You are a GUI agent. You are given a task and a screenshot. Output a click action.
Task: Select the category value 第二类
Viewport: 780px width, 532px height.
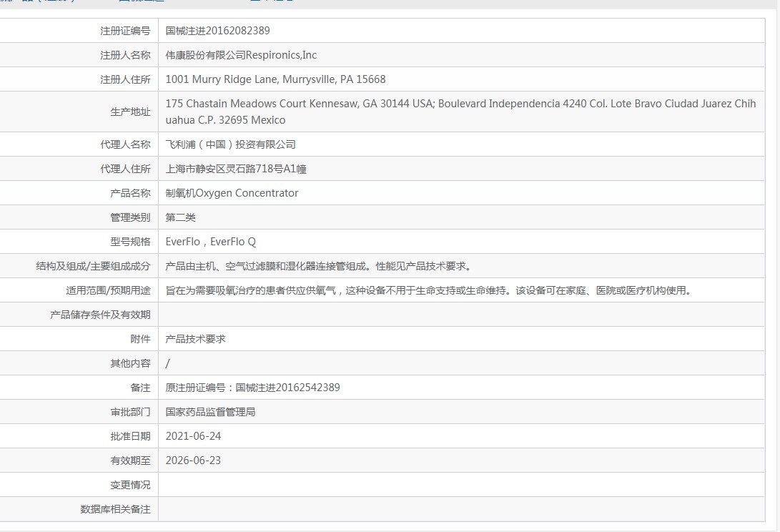pyautogui.click(x=181, y=217)
